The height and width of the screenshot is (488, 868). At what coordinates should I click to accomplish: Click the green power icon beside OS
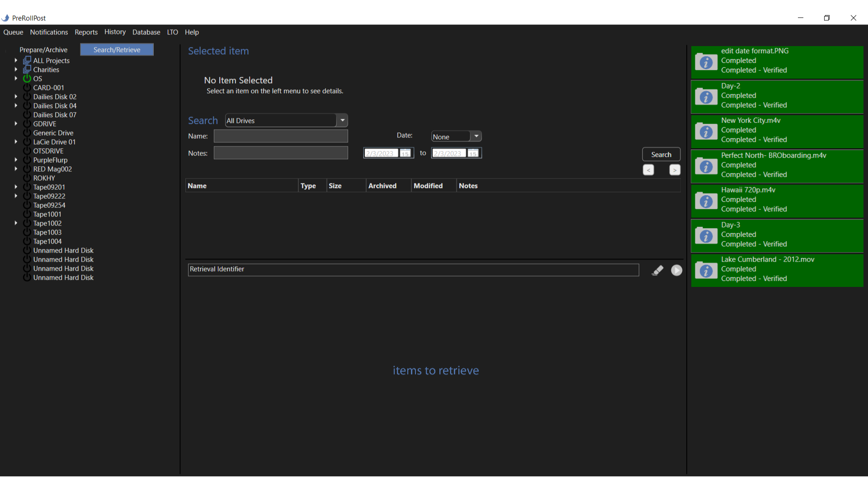[x=27, y=79]
